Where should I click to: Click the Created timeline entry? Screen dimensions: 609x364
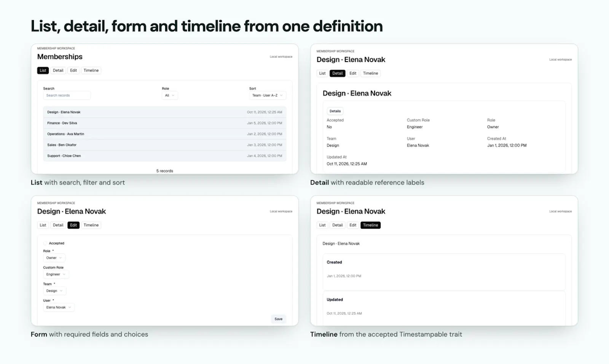pyautogui.click(x=444, y=272)
